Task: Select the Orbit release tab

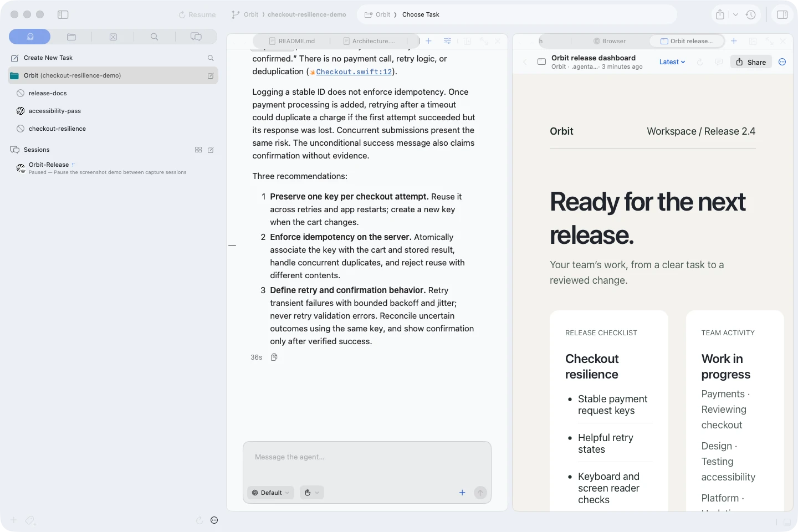Action: tap(687, 41)
